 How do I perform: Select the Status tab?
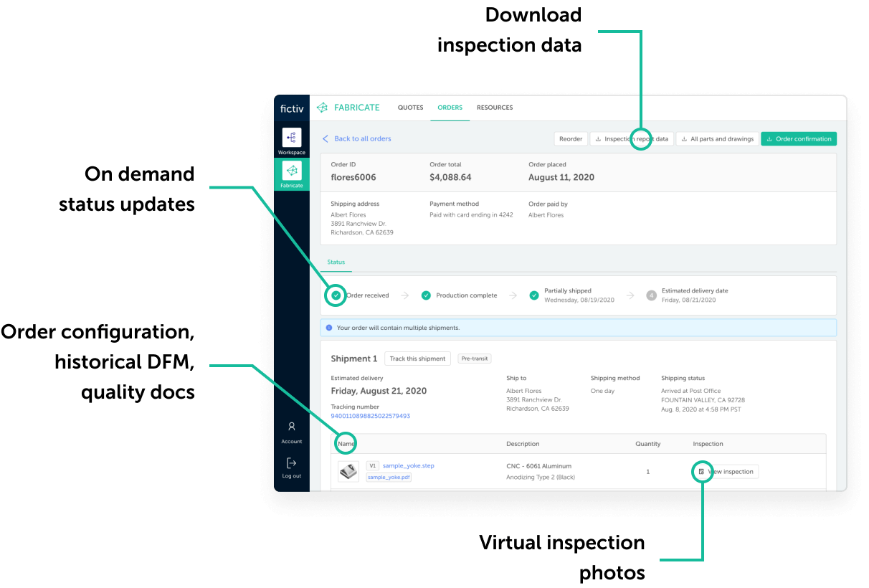point(336,262)
